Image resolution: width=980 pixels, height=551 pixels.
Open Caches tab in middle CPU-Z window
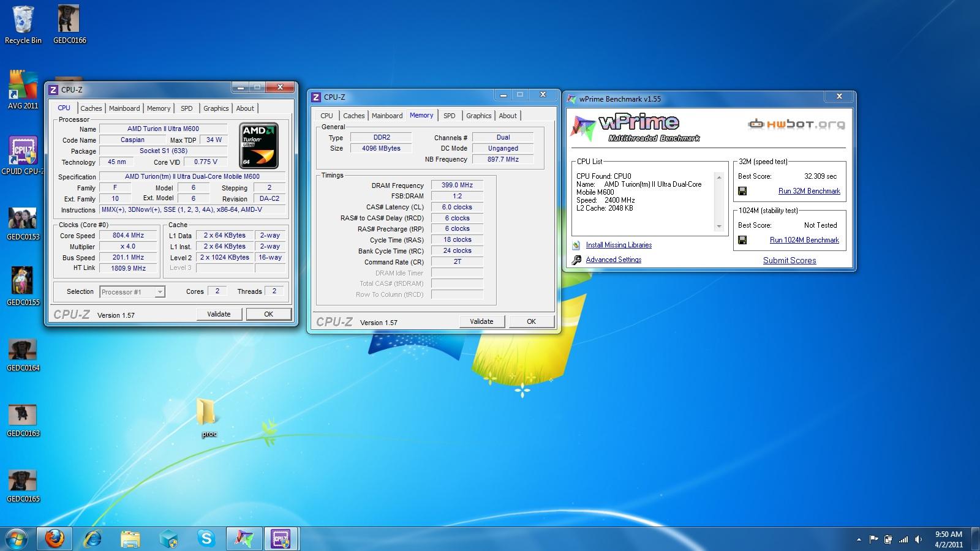(354, 116)
